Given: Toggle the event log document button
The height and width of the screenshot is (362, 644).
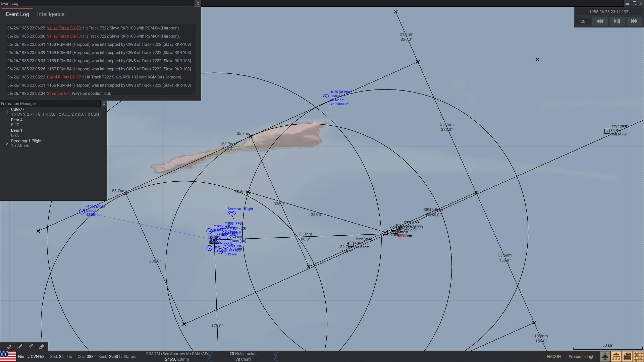Looking at the screenshot, I should pyautogui.click(x=627, y=356).
